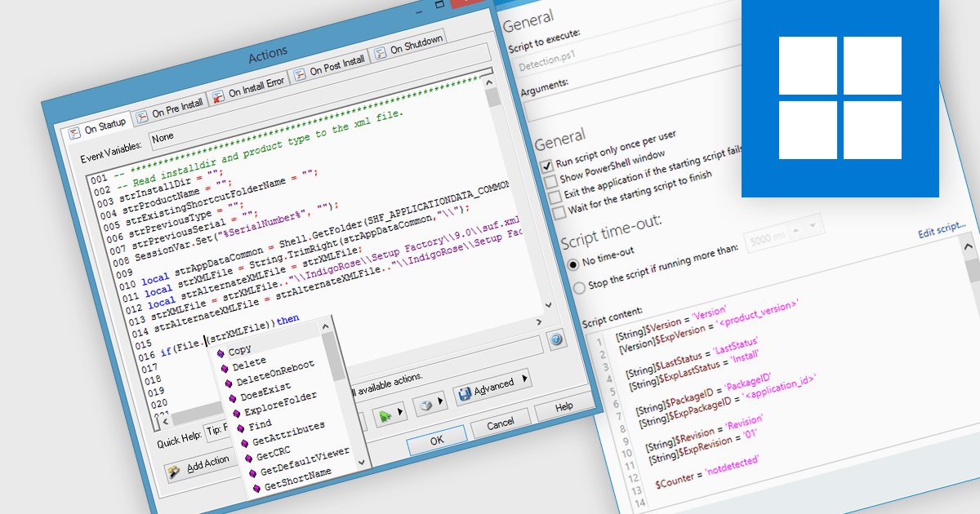
Task: Uncheck Run script only once per user
Action: coord(548,165)
